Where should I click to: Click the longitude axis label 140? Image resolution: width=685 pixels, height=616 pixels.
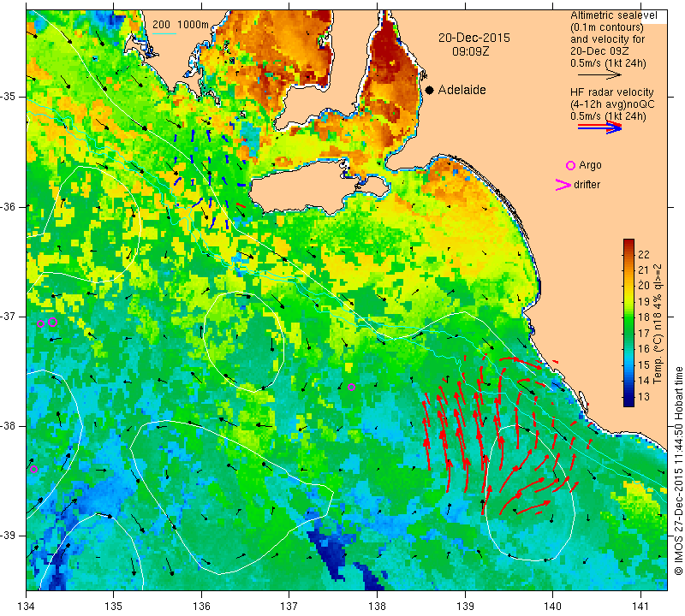(552, 606)
